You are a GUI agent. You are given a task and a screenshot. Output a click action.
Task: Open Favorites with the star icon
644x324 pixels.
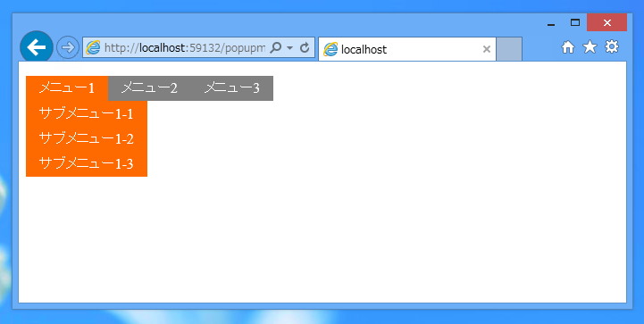click(590, 46)
